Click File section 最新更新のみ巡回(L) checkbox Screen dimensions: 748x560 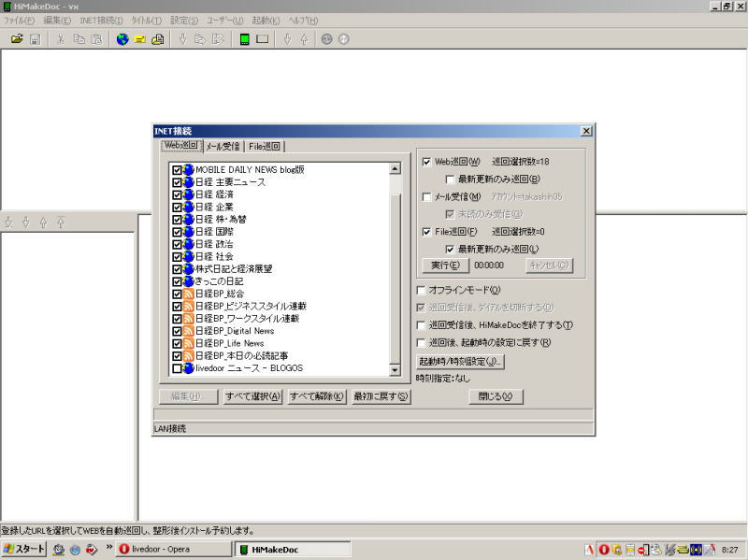450,249
